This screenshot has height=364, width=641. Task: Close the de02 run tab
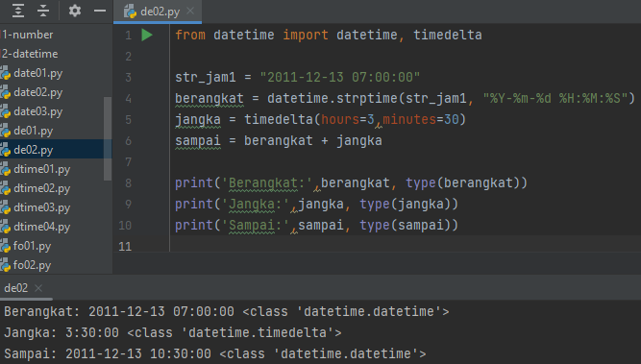pos(38,288)
